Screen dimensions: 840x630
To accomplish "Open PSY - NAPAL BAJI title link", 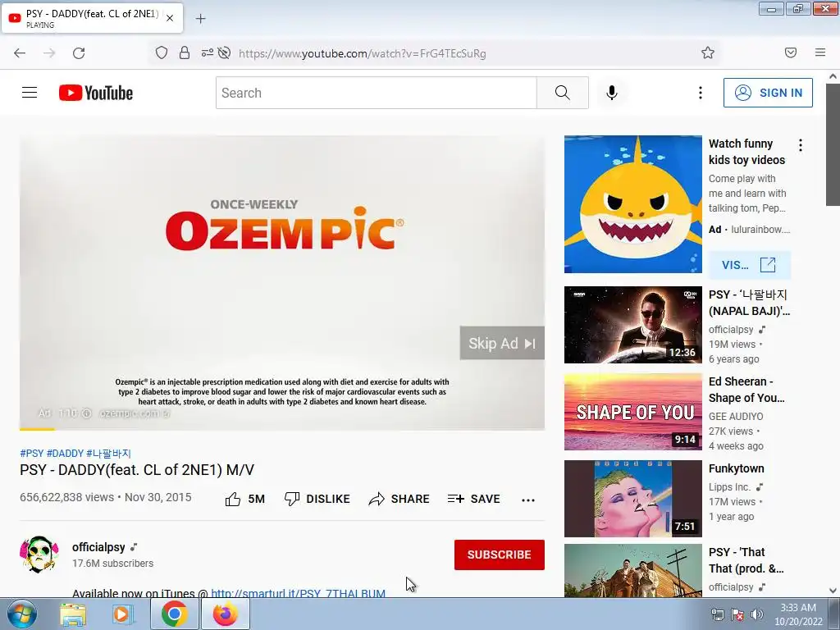I will pyautogui.click(x=749, y=303).
